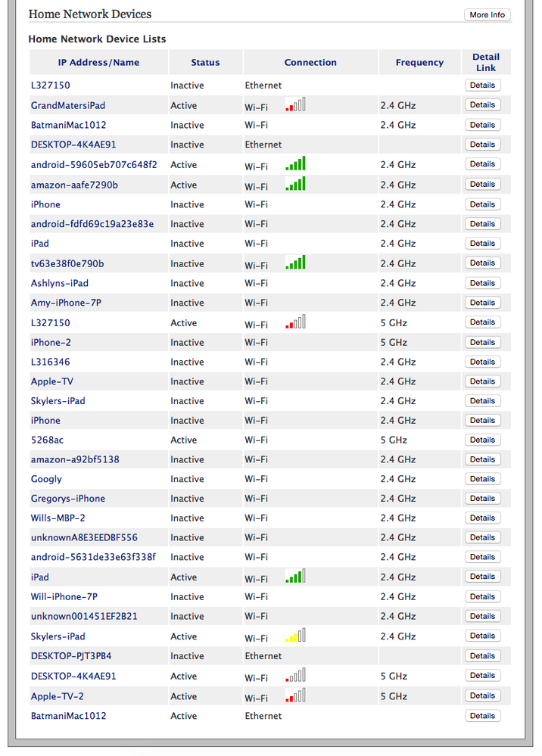The width and height of the screenshot is (542, 756).
Task: Click the signal bars icon for tv63e38f0e790b
Action: [x=295, y=263]
